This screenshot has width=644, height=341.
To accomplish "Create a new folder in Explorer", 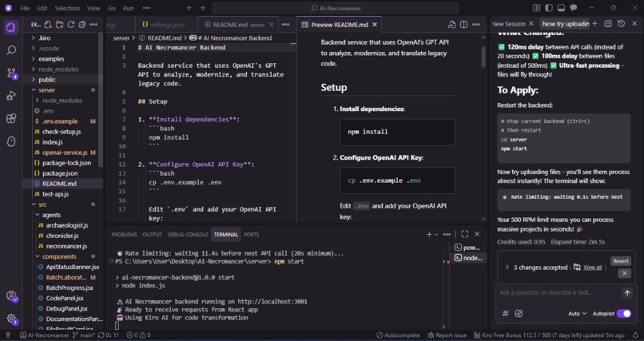I will [60, 25].
